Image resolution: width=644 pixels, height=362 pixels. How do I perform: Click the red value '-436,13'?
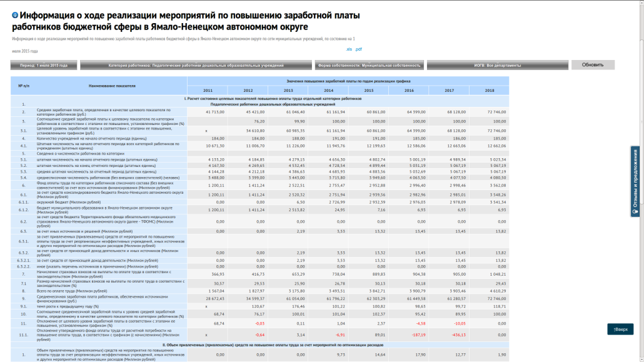(459, 335)
